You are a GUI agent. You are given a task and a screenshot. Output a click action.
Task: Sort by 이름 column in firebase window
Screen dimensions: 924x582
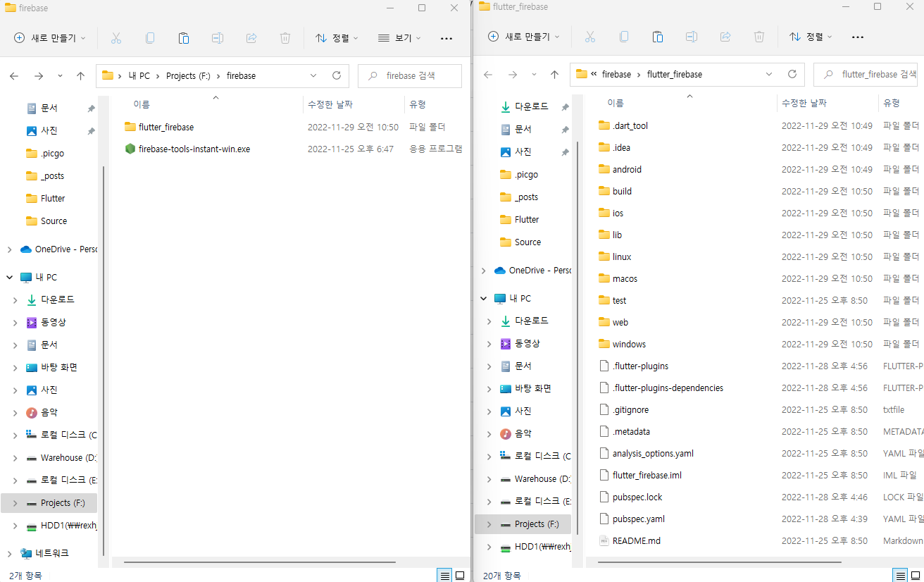[142, 104]
